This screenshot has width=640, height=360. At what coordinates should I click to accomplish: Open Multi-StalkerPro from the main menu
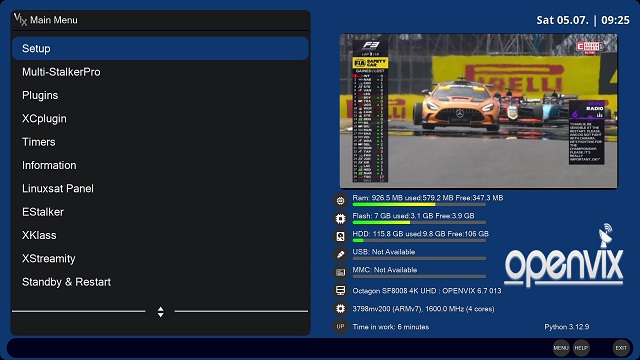[160, 72]
